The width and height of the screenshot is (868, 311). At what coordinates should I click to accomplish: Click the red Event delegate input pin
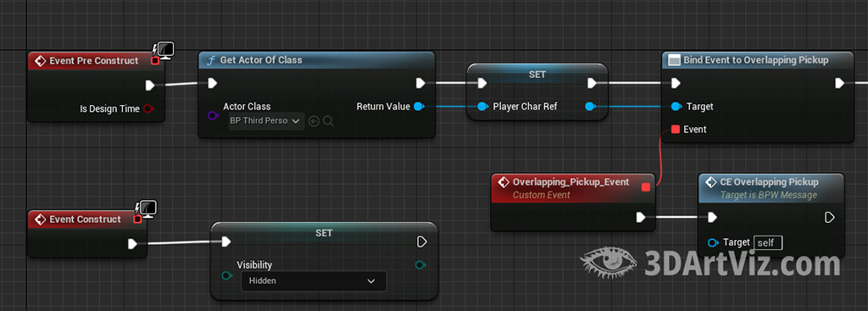676,130
